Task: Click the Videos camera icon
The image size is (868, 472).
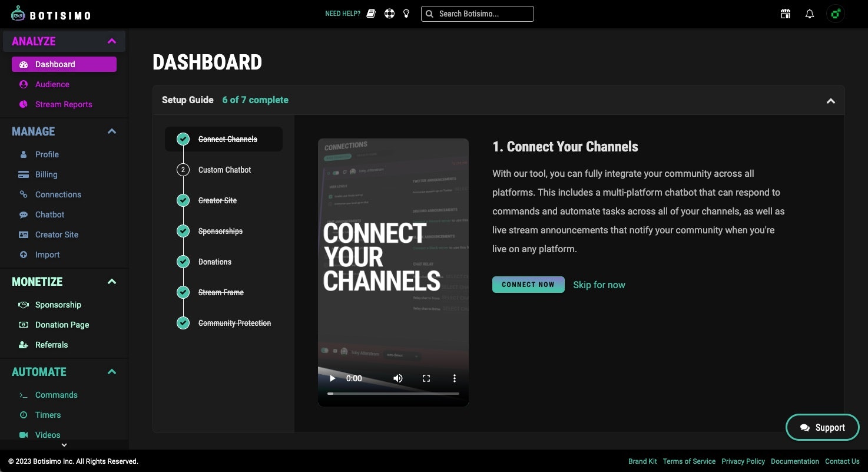Action: pyautogui.click(x=24, y=435)
